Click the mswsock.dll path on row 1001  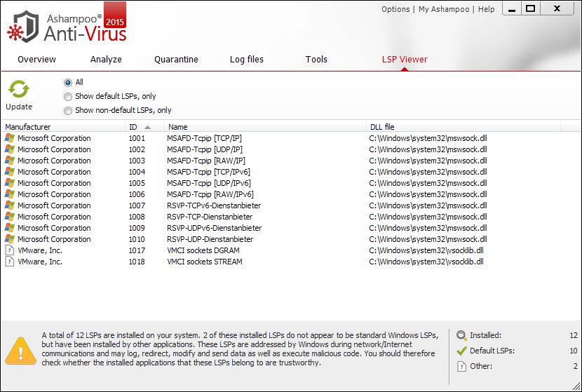point(428,138)
